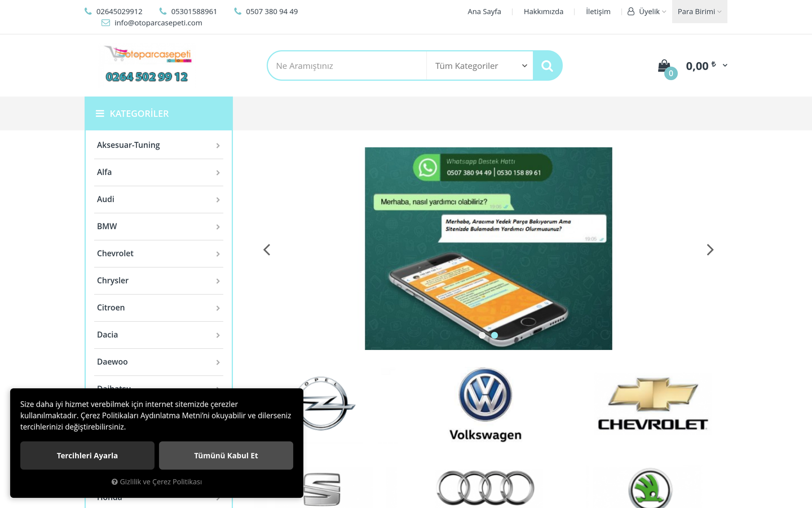Select the second slider pagination dot
Viewport: 812px width, 508px height.
pos(495,335)
